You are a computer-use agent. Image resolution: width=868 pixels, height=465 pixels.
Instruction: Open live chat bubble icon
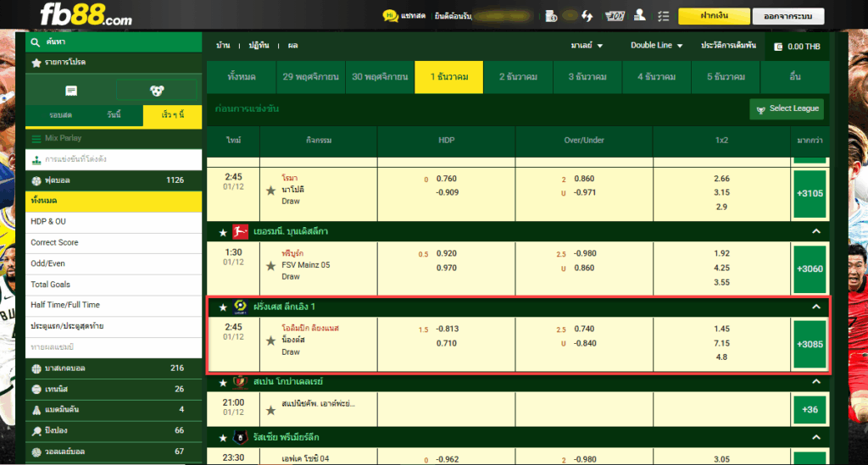[390, 16]
